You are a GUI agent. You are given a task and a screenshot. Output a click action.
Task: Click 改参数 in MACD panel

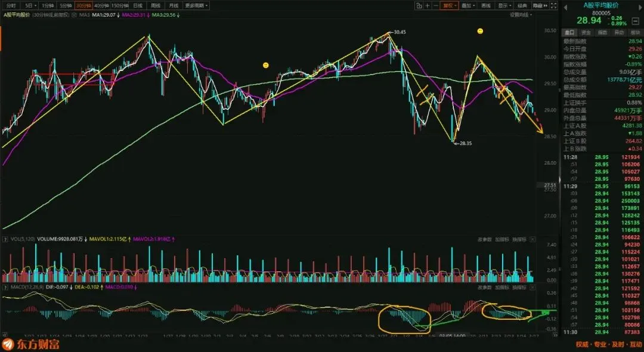pos(485,288)
